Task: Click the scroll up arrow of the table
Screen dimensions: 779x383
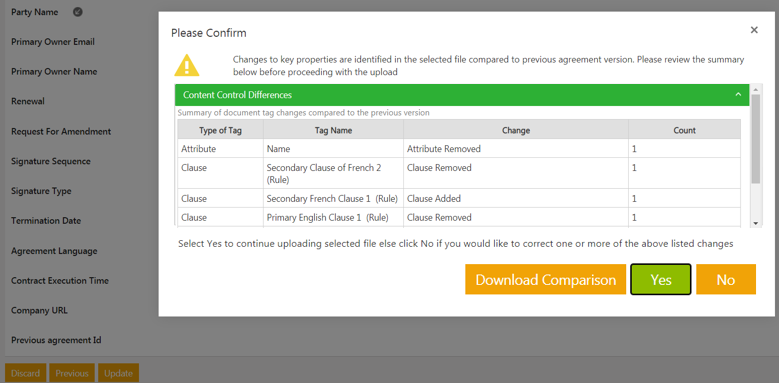Action: coord(756,89)
